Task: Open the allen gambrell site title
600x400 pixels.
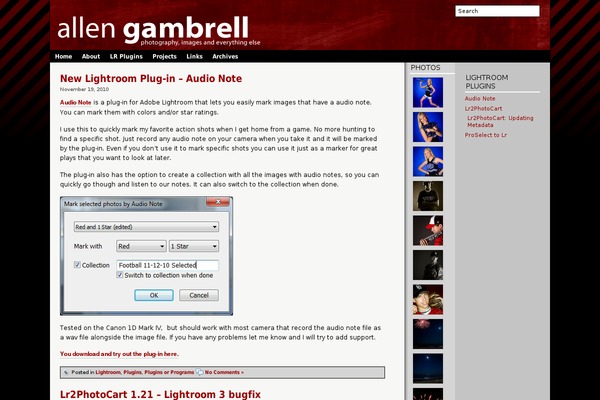Action: coord(153,29)
